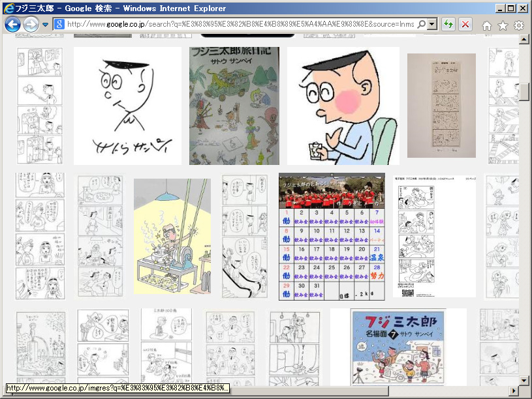Open the recent pages dropdown arrow
Viewport: 532px width, 399px height.
click(45, 24)
